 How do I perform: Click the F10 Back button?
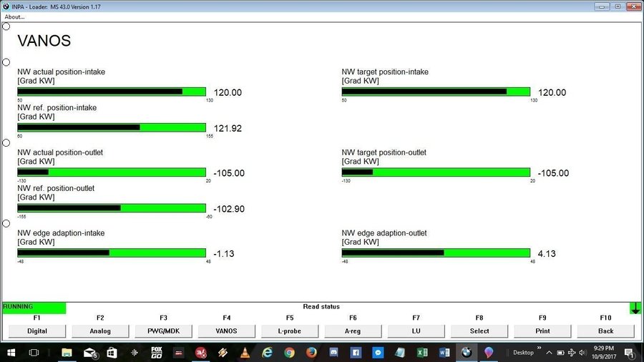tap(605, 331)
